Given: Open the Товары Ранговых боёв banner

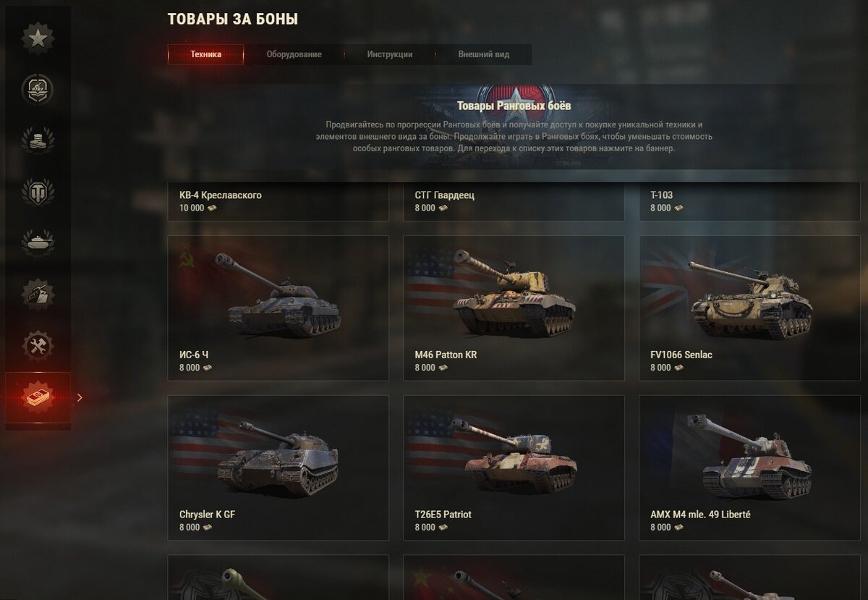Looking at the screenshot, I should coord(514,127).
